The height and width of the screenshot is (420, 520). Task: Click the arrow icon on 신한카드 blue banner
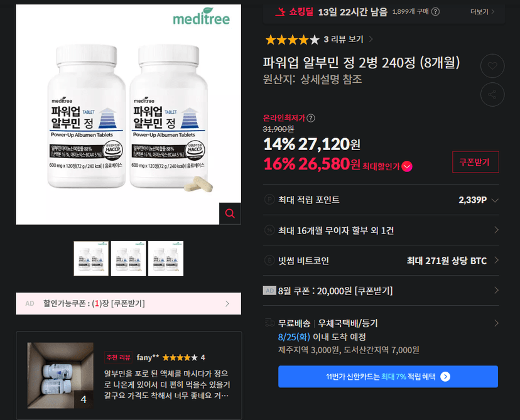(x=445, y=377)
